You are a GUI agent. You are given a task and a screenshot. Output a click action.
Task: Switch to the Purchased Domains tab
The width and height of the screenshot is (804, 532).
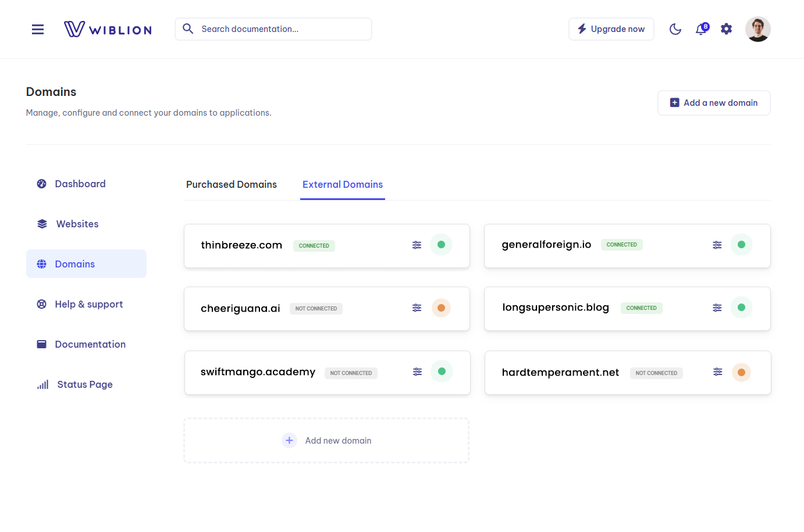pyautogui.click(x=231, y=184)
